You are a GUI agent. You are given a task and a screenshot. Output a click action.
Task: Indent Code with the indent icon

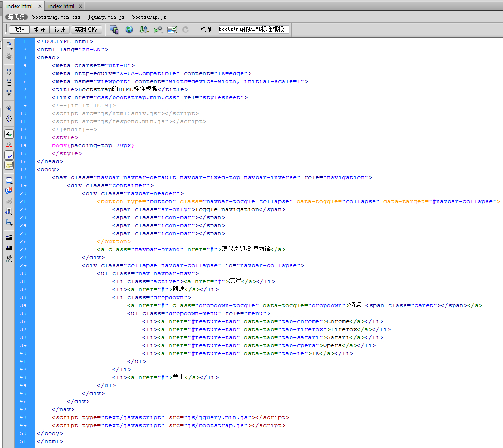9,237
